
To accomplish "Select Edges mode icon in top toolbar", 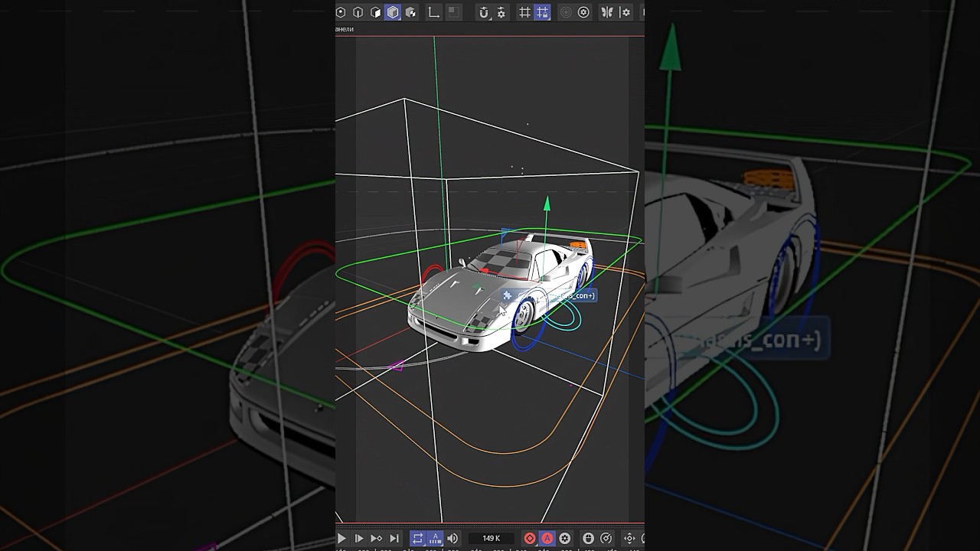I will tap(358, 12).
